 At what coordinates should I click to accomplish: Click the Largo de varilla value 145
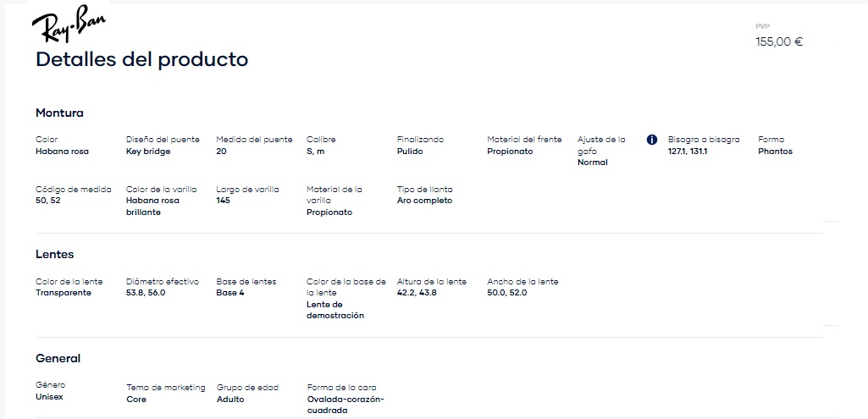pyautogui.click(x=223, y=201)
